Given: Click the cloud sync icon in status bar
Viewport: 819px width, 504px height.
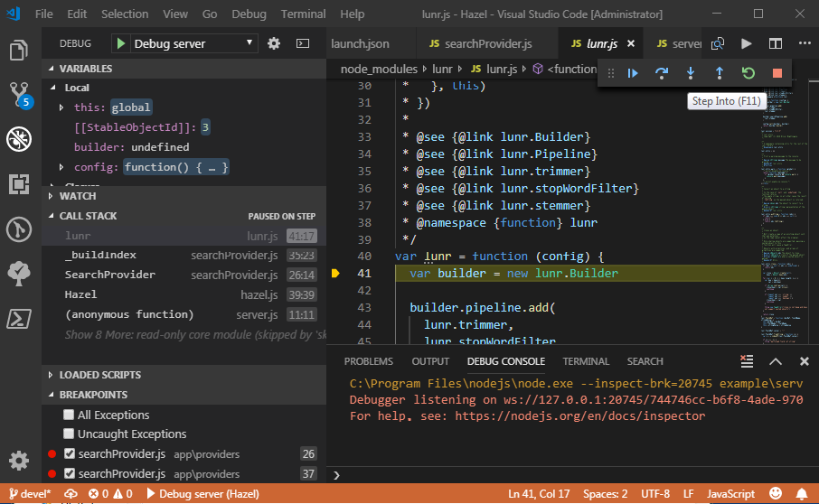Looking at the screenshot, I should pyautogui.click(x=71, y=493).
